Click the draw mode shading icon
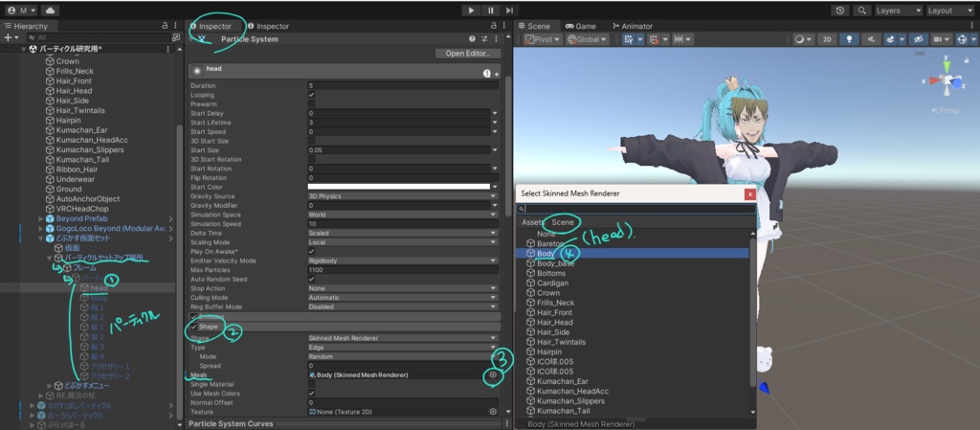Image resolution: width=980 pixels, height=430 pixels. click(x=803, y=39)
